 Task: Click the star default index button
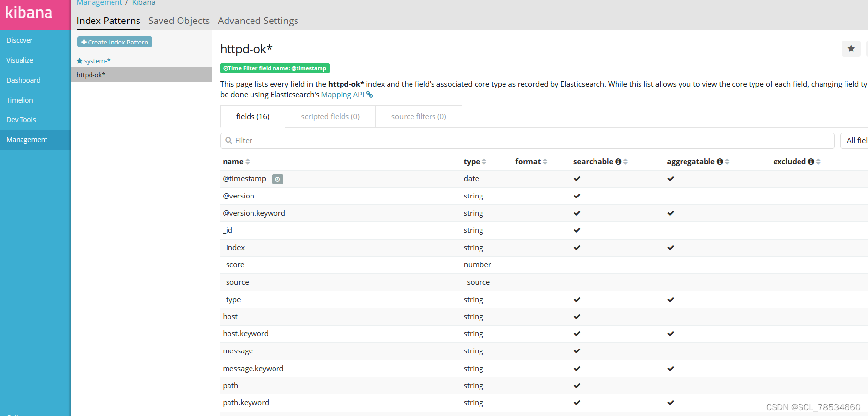[851, 49]
